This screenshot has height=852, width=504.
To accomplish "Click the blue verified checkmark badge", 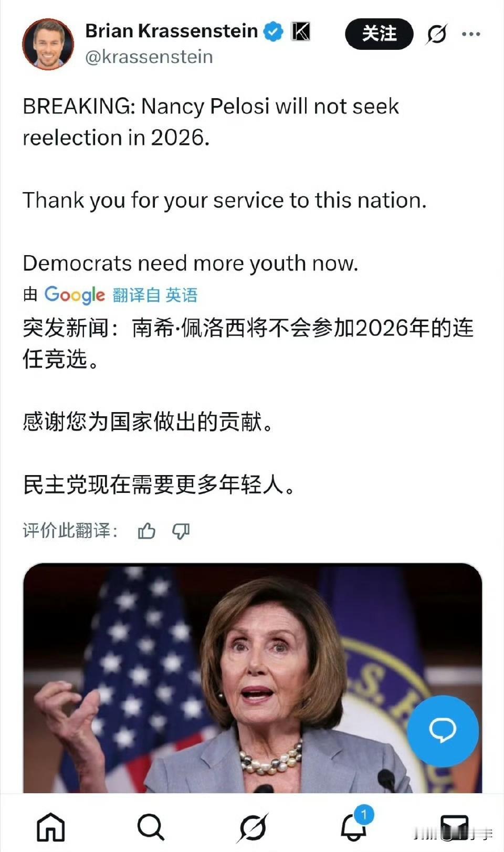I will coord(273,31).
